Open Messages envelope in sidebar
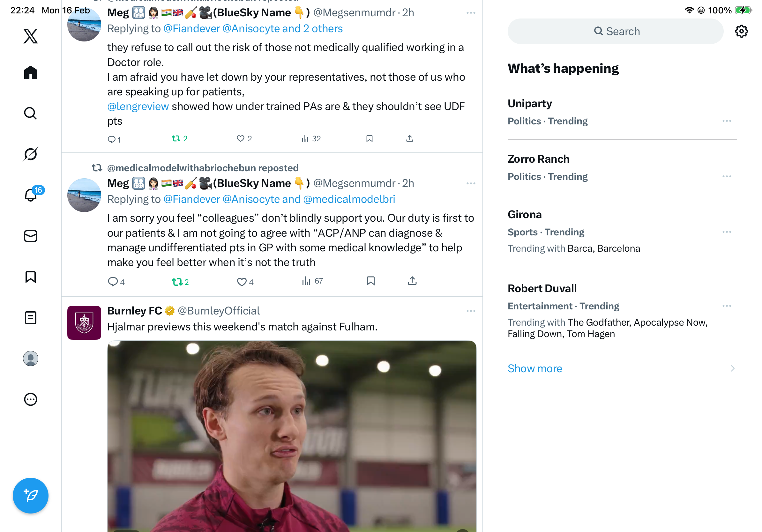The width and height of the screenshot is (762, 532). (31, 236)
